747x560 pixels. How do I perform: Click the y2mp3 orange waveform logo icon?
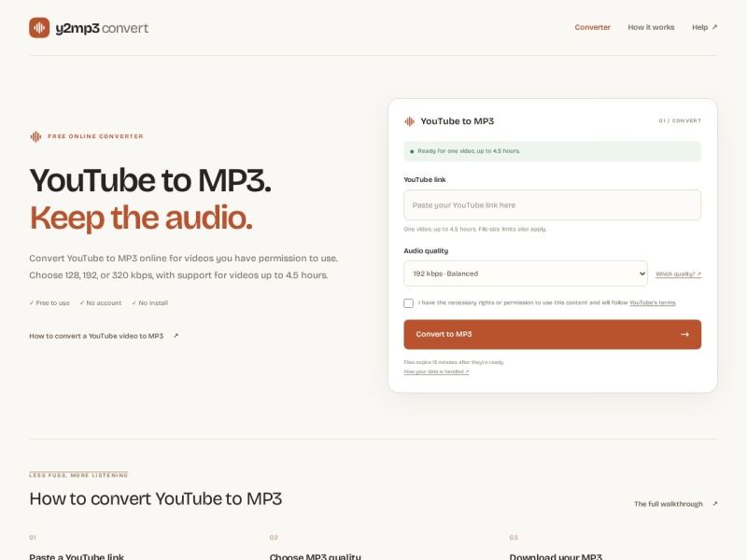[x=39, y=28]
